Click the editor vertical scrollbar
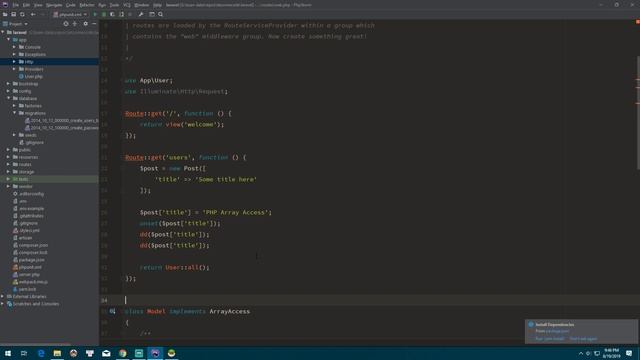640x360 pixels. 638,113
